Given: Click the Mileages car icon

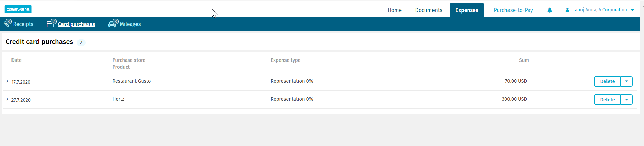Looking at the screenshot, I should [x=112, y=24].
